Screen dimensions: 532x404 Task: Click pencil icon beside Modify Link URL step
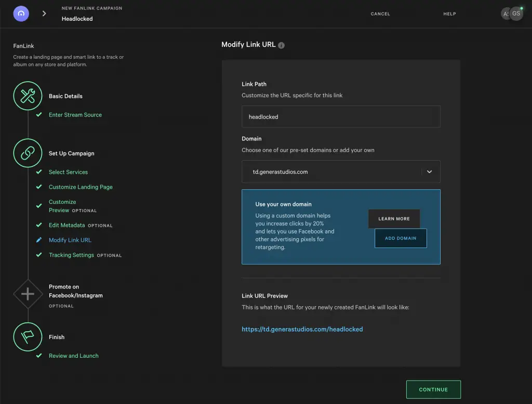click(x=39, y=240)
